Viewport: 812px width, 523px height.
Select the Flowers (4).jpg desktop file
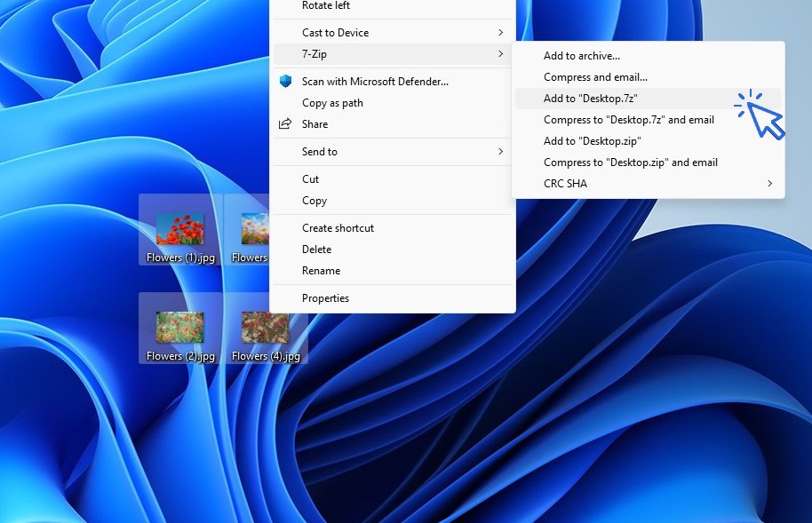tap(266, 328)
